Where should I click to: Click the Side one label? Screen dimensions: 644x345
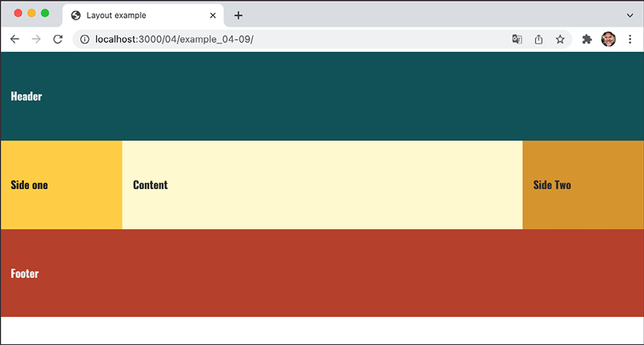point(29,185)
